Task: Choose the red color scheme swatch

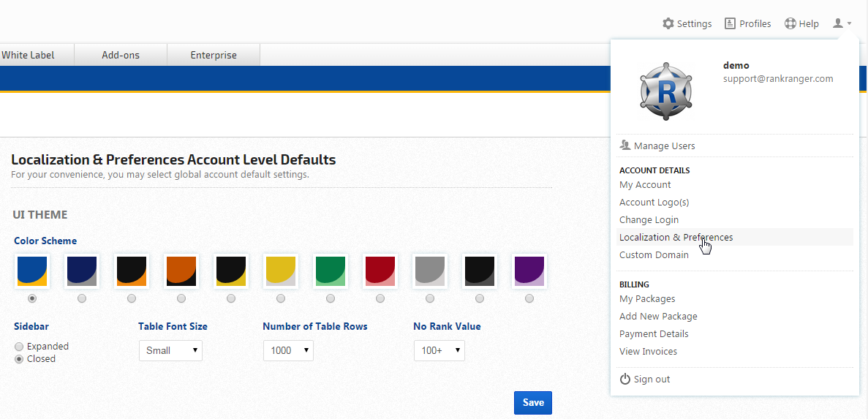Action: click(380, 271)
